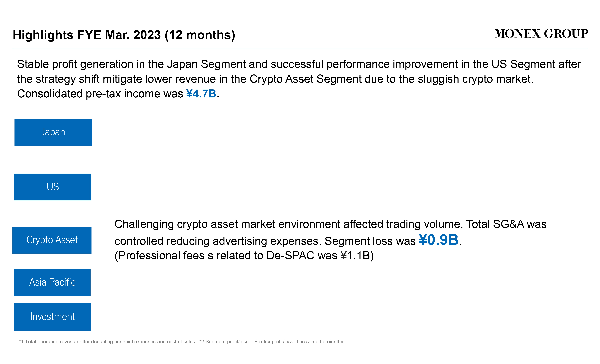Click the blue divider line under title
The height and width of the screenshot is (364, 600).
click(x=300, y=49)
